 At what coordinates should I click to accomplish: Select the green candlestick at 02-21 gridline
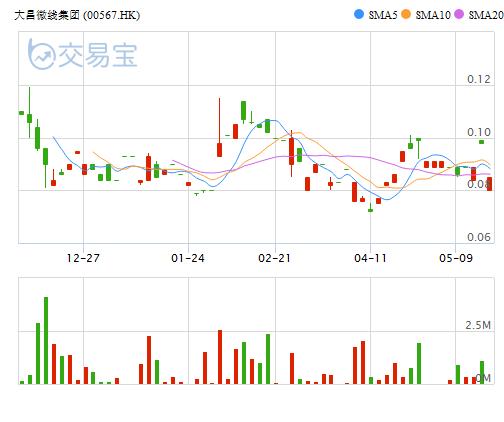click(276, 138)
